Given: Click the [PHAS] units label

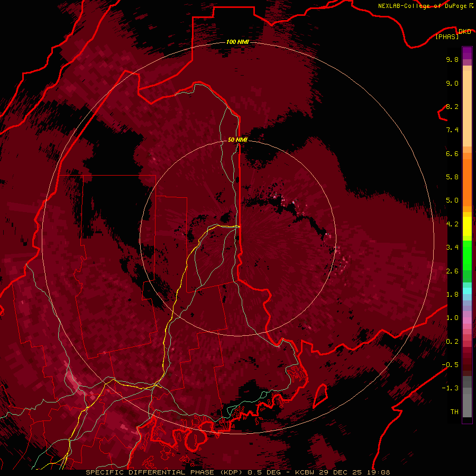Looking at the screenshot, I should tap(447, 36).
